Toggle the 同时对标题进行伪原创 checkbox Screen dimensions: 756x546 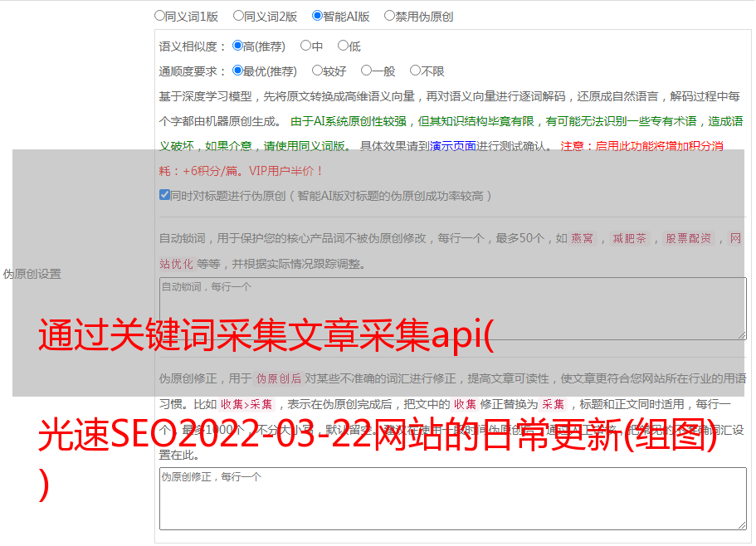pyautogui.click(x=164, y=195)
